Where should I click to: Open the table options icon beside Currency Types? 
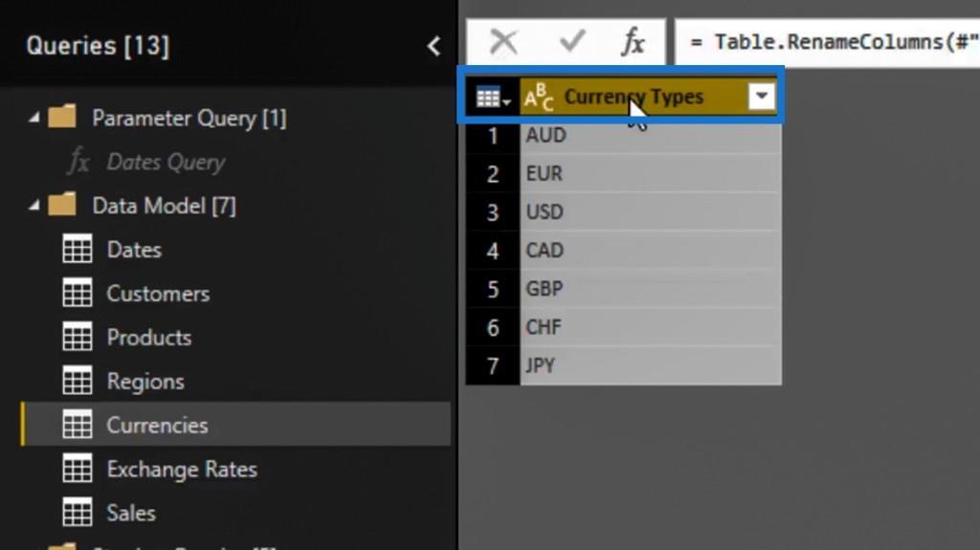pyautogui.click(x=493, y=98)
